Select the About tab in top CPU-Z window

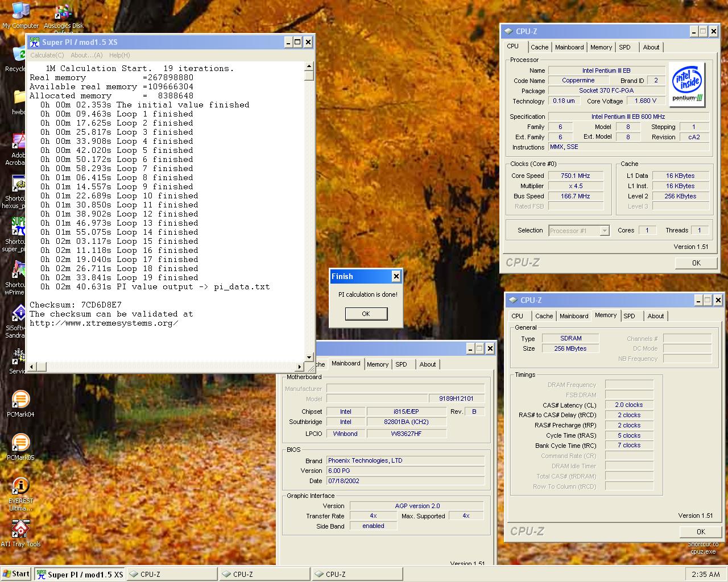pyautogui.click(x=651, y=47)
